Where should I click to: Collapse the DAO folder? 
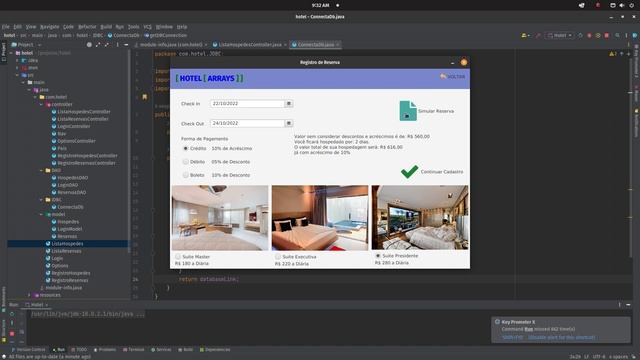point(41,170)
